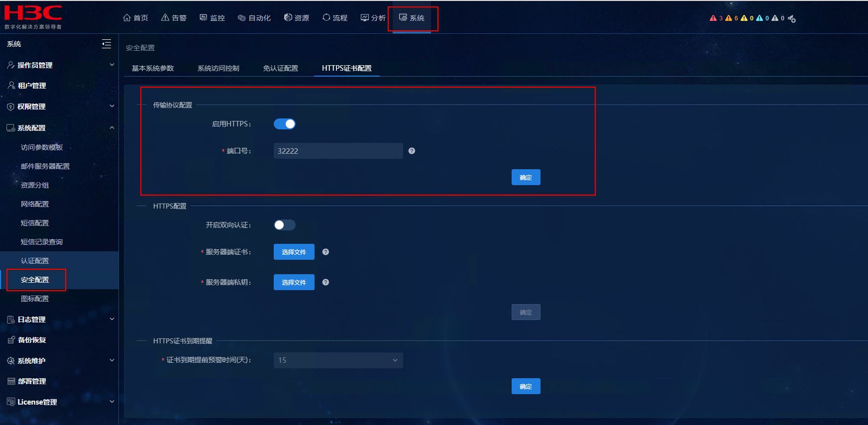Click the deployment management icon
868x425 pixels.
pyautogui.click(x=11, y=381)
